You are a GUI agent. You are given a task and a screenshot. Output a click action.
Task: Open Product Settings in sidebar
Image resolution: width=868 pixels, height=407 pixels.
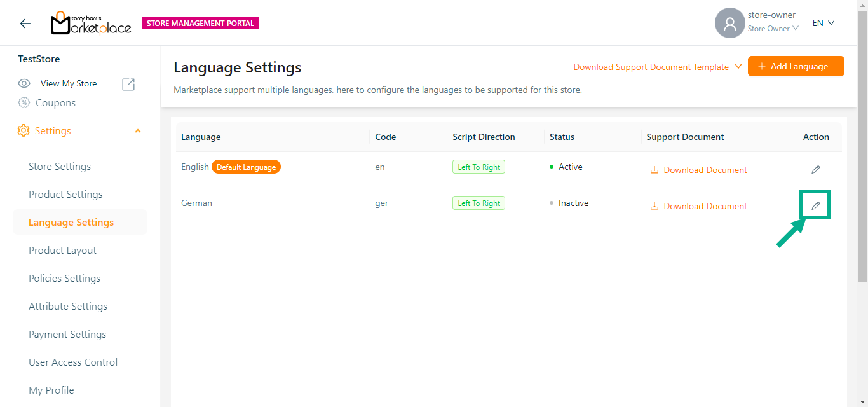point(65,195)
